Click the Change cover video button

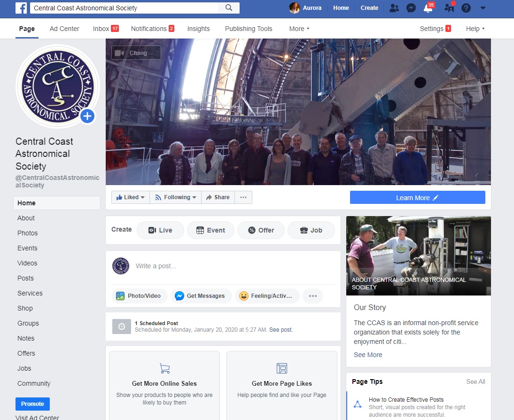pos(136,53)
